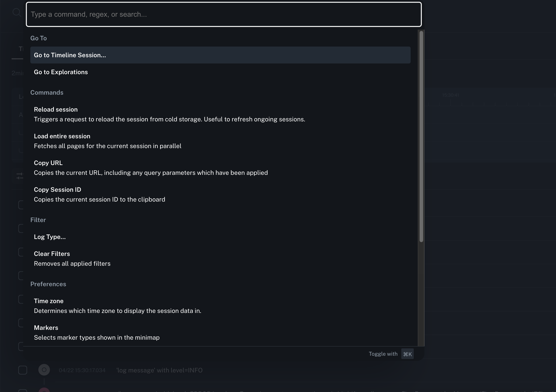Click the filter sliders icon behind palette
Screen dimensions: 556x392
tap(20, 176)
